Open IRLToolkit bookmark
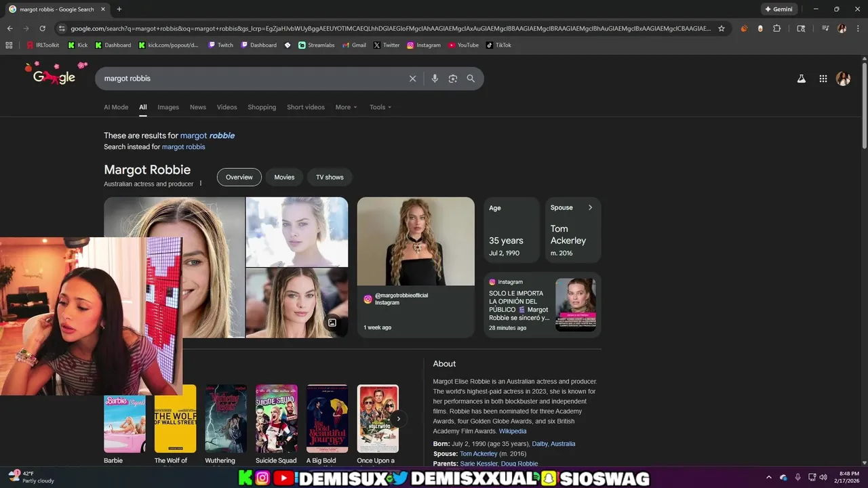868x488 pixels. [43, 45]
